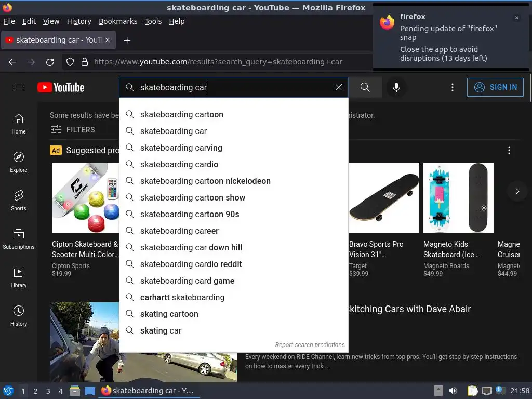Viewport: 532px width, 399px height.
Task: Open Library in the sidebar
Action: pos(19,278)
